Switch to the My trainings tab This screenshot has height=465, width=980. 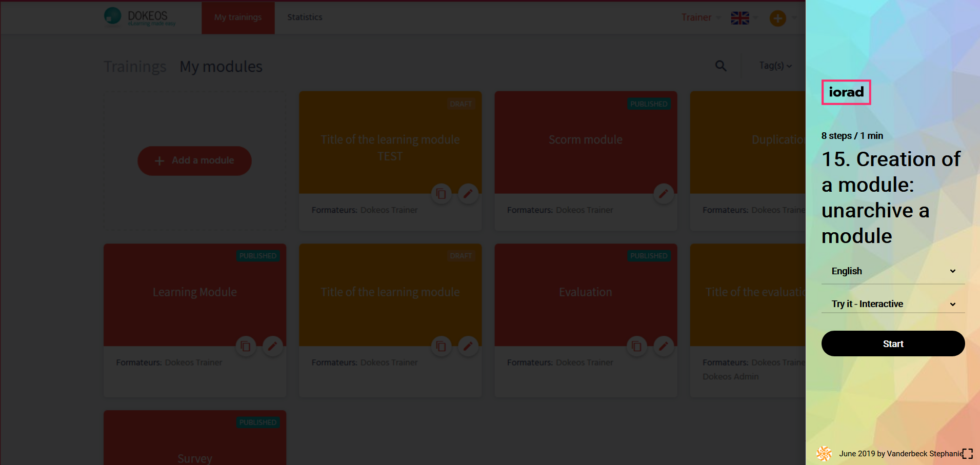(x=238, y=17)
